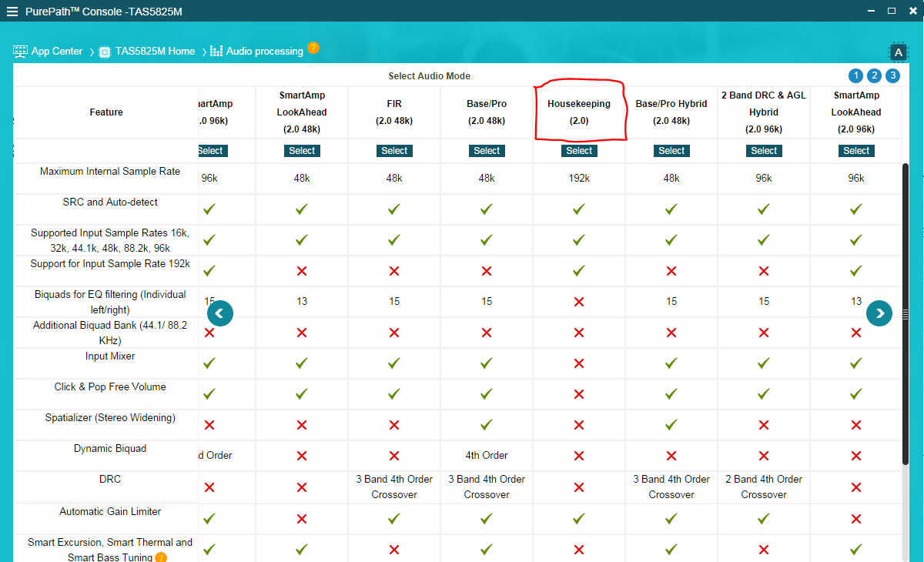
Task: Click Dynamic Biquad row label
Action: [x=110, y=449]
